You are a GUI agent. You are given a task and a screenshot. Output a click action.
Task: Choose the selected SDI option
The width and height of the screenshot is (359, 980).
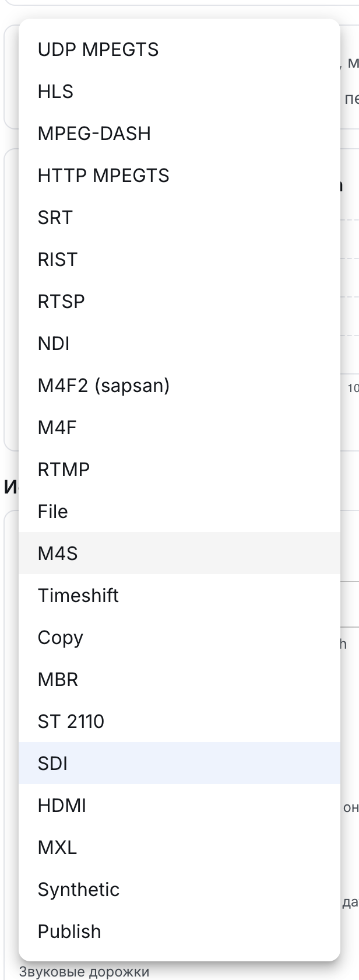coord(179,764)
